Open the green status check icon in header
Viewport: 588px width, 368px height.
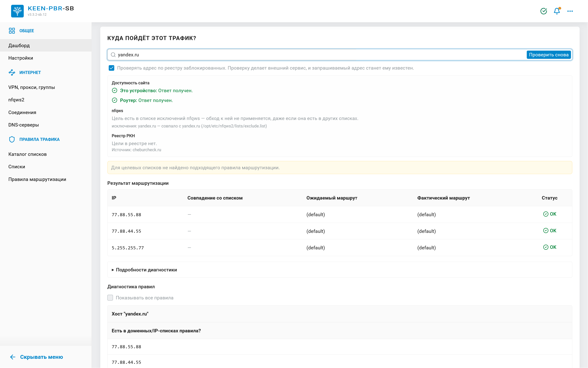pos(544,11)
